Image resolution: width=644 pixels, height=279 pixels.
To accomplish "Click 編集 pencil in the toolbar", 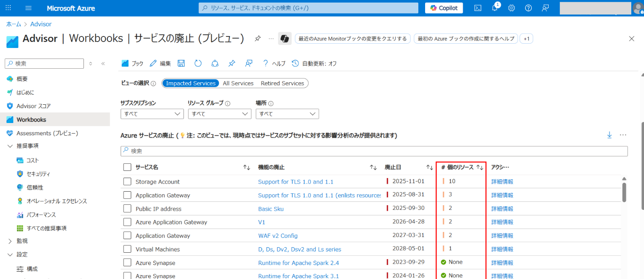I will [160, 64].
